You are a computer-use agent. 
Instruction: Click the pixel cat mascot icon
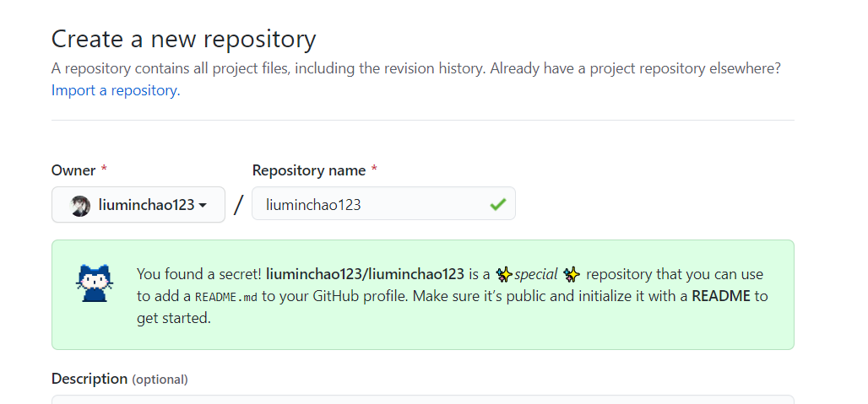tap(94, 283)
